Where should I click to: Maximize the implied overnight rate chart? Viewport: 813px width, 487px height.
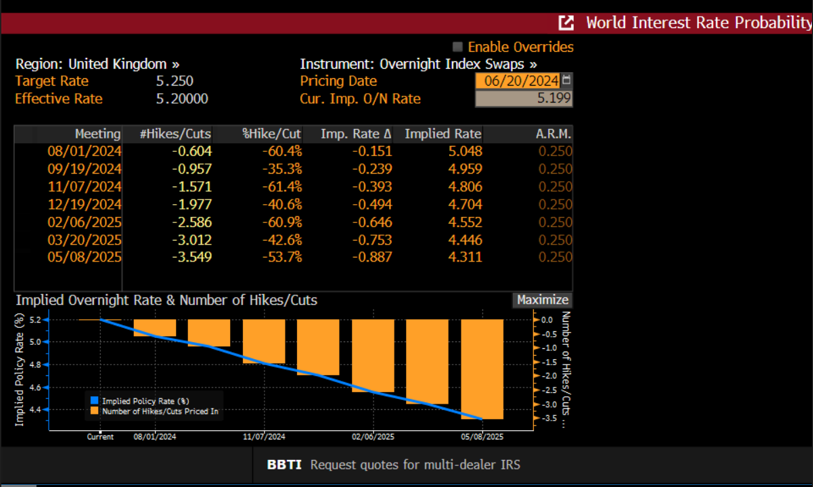pos(542,300)
